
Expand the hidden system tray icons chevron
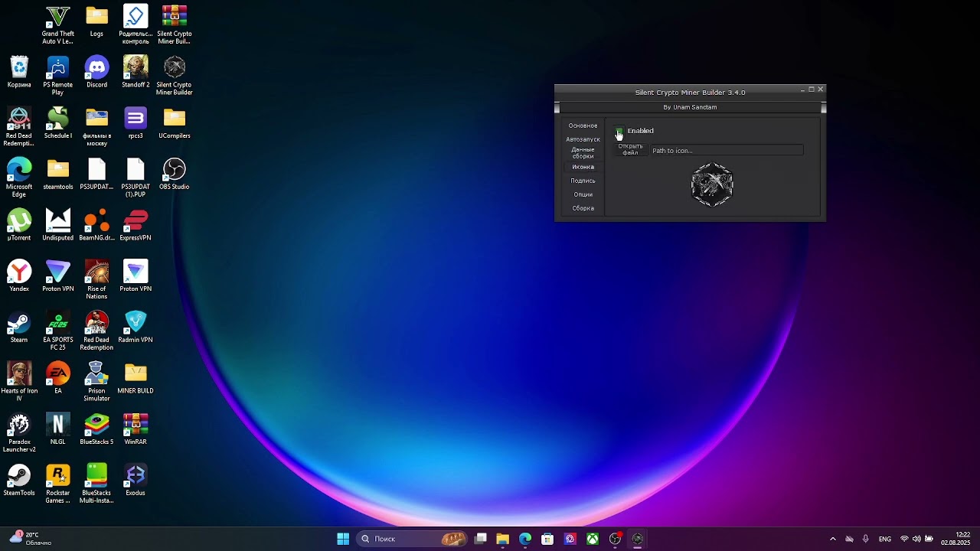(833, 539)
